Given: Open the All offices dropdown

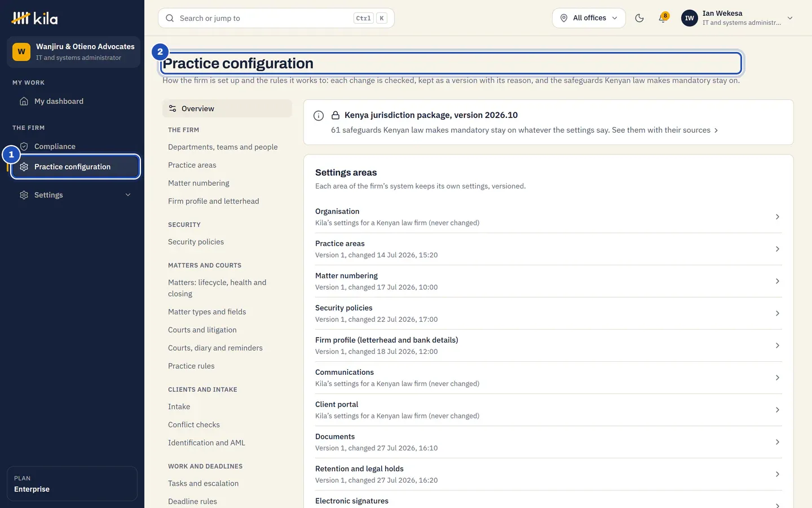Looking at the screenshot, I should (x=589, y=18).
